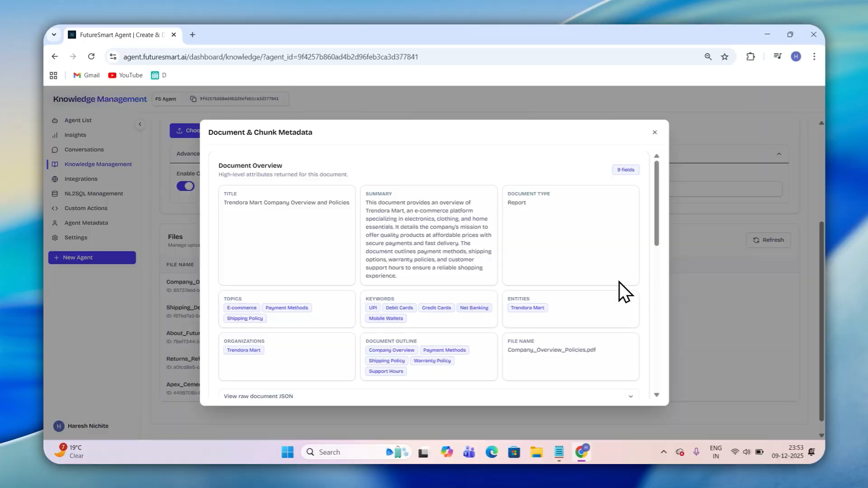
Task: Close the Document & Chunk Metadata dialog
Action: (x=655, y=132)
